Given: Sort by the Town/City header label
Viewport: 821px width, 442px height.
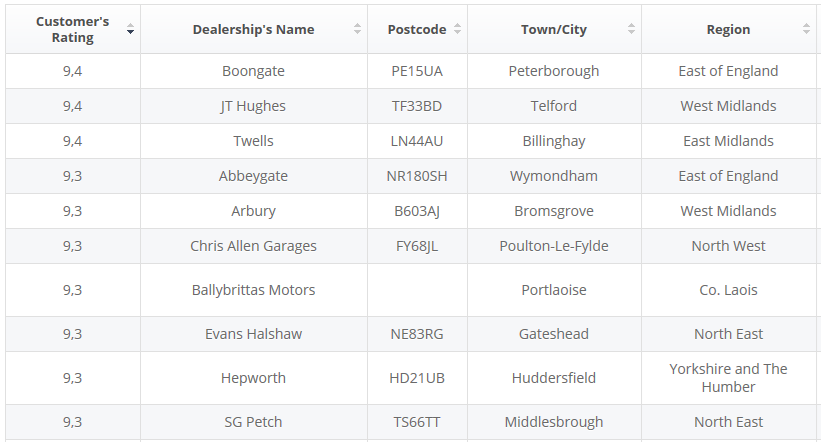Looking at the screenshot, I should pos(553,29).
